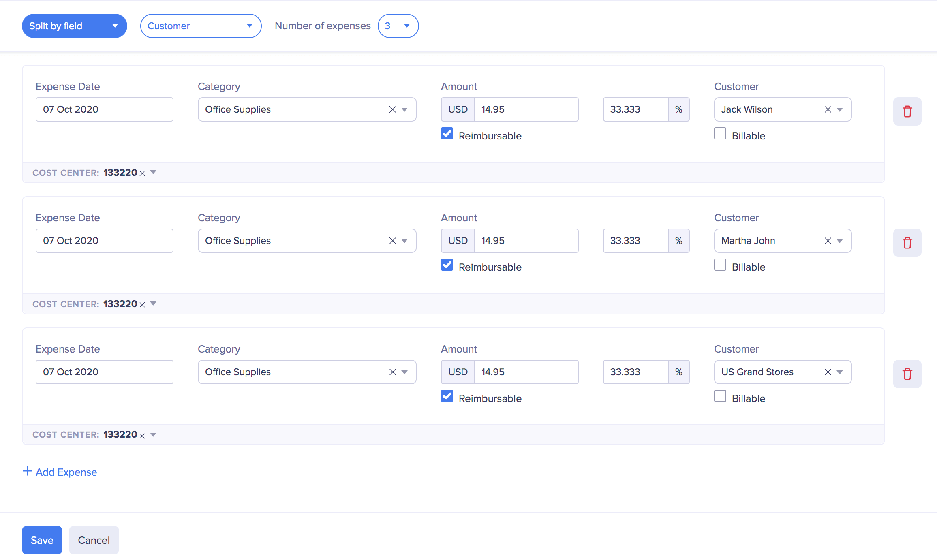The height and width of the screenshot is (560, 937).
Task: Check Billable for US Grand Stores expense
Action: click(x=720, y=396)
